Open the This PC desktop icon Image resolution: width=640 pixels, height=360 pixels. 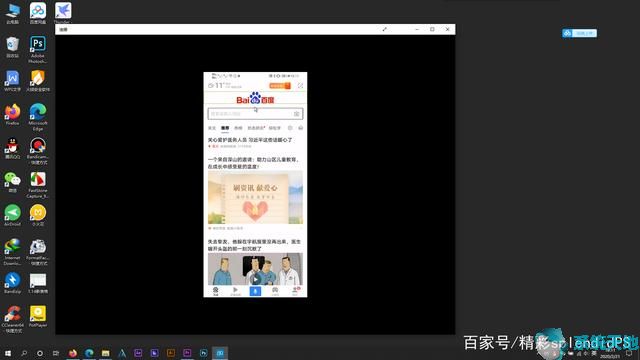click(x=12, y=13)
